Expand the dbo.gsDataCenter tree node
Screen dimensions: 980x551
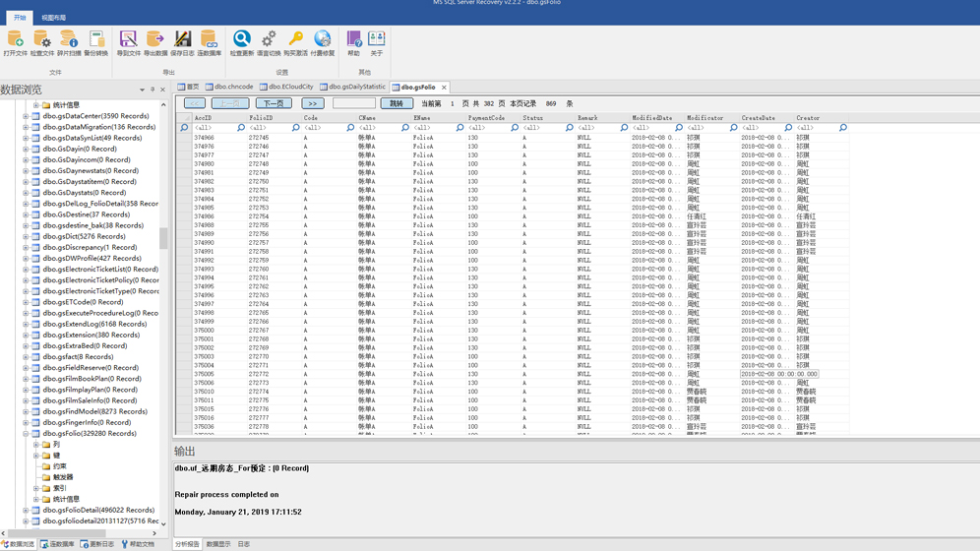point(26,116)
